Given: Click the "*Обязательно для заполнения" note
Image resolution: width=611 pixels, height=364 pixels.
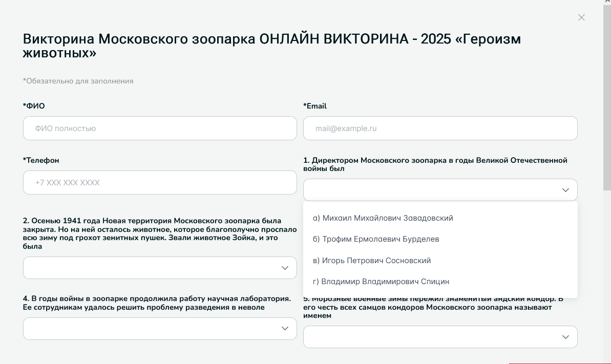Looking at the screenshot, I should 78,81.
